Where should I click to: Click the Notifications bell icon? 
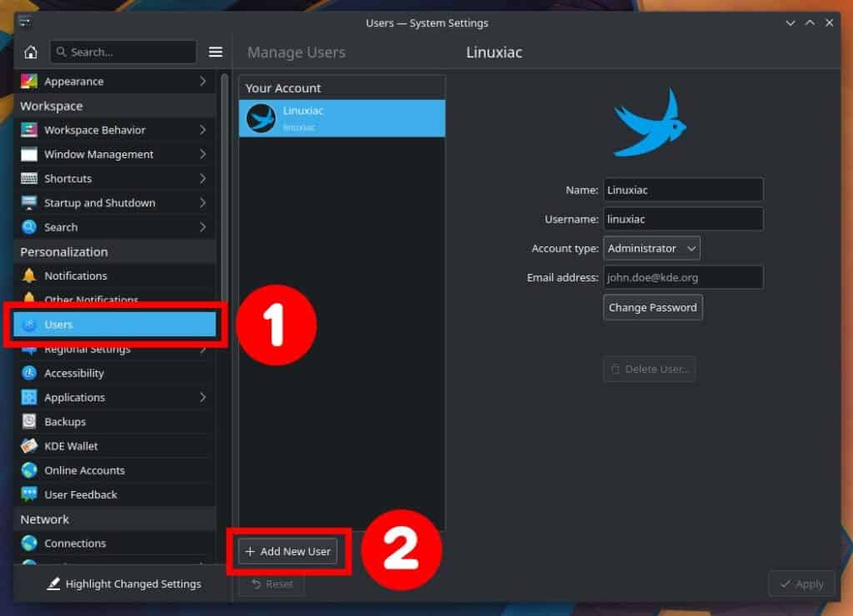29,276
